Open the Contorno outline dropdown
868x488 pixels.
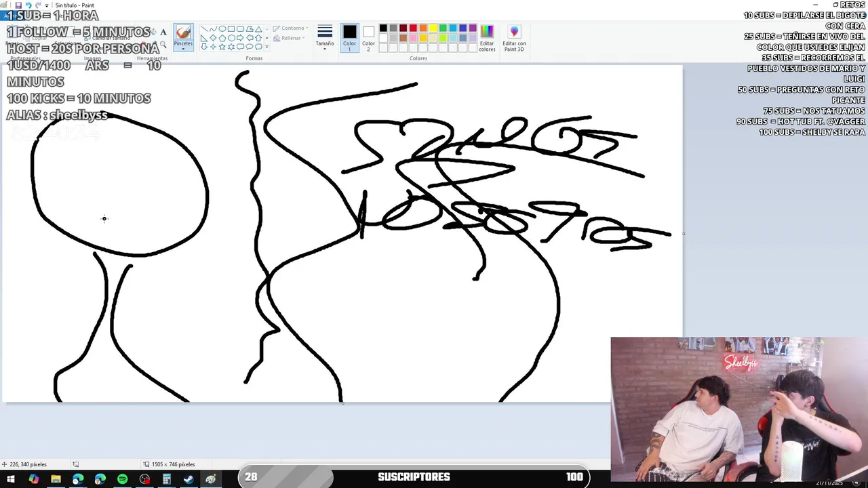point(290,28)
